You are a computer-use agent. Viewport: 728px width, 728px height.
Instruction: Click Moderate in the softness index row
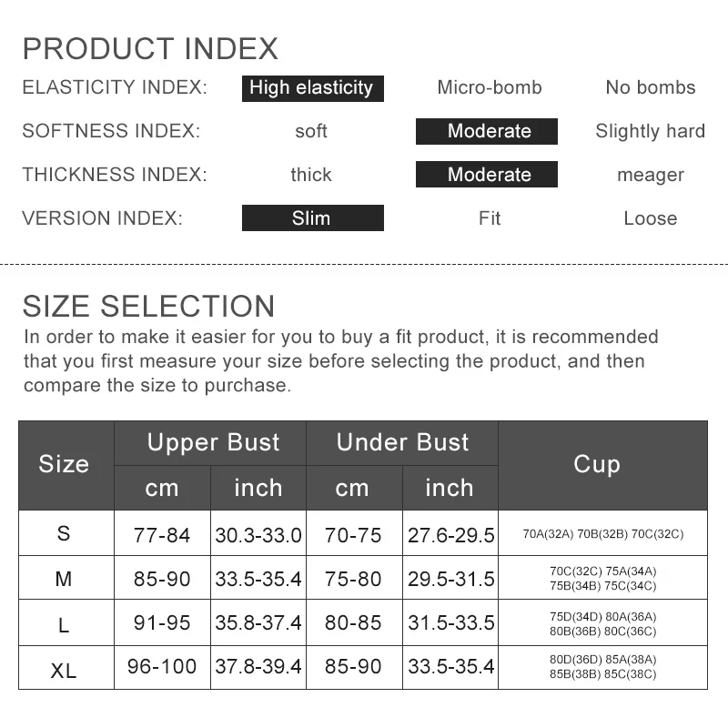point(489,131)
